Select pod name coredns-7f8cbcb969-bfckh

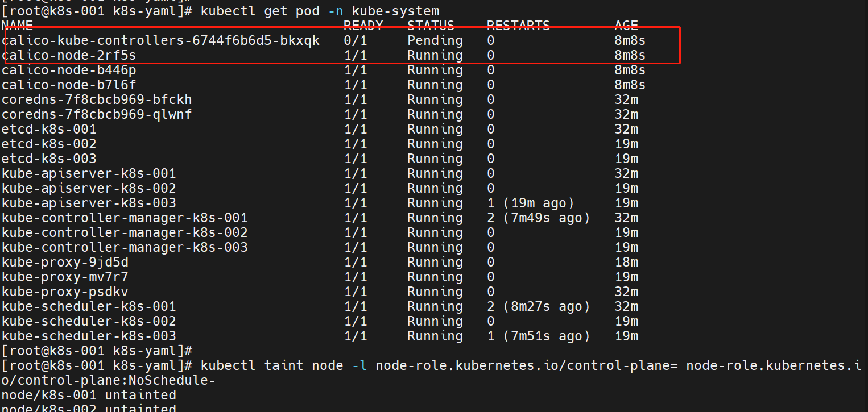click(x=97, y=99)
